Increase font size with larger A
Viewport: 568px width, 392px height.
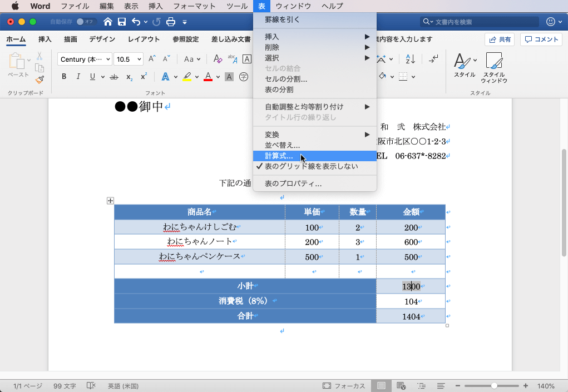(x=152, y=58)
